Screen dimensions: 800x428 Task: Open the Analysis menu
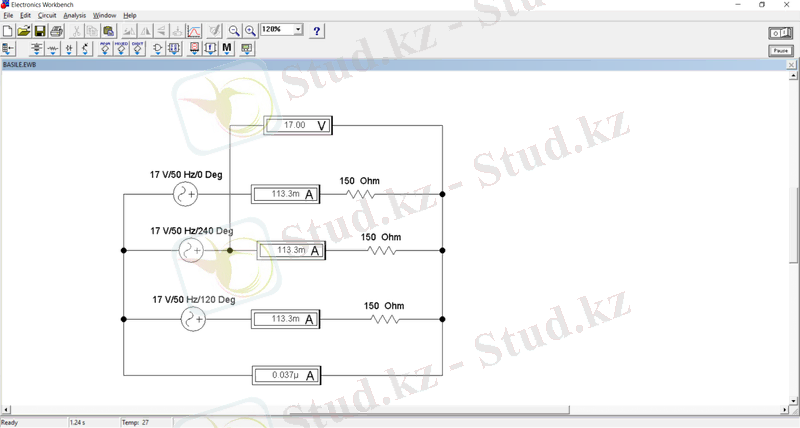click(x=74, y=15)
